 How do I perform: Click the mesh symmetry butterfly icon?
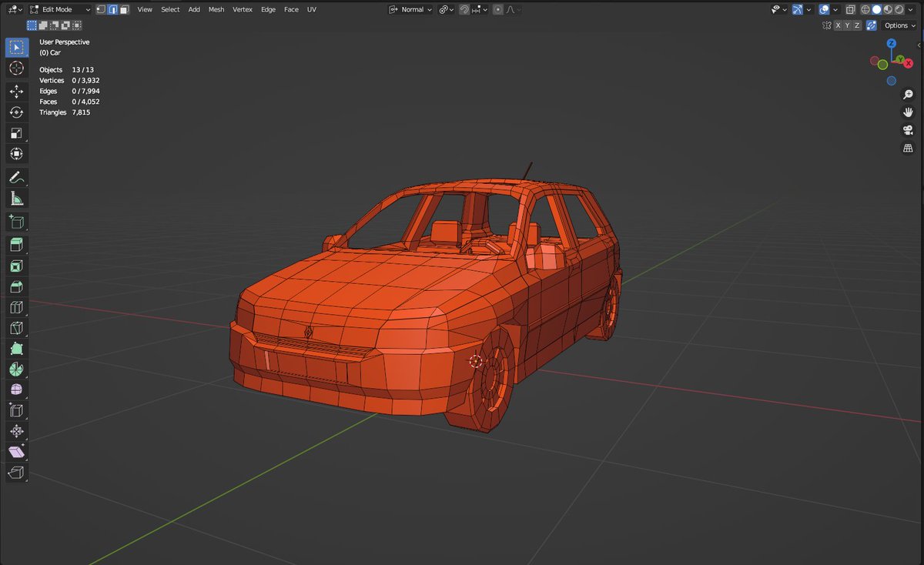pyautogui.click(x=827, y=25)
